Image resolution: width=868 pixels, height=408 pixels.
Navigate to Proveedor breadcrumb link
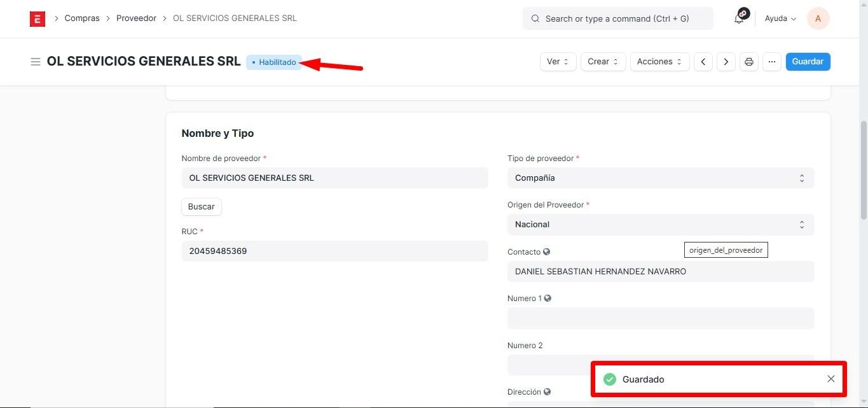pyautogui.click(x=136, y=18)
